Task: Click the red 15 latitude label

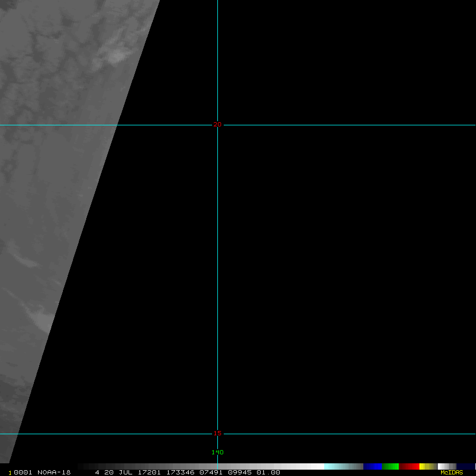Action: (x=217, y=434)
